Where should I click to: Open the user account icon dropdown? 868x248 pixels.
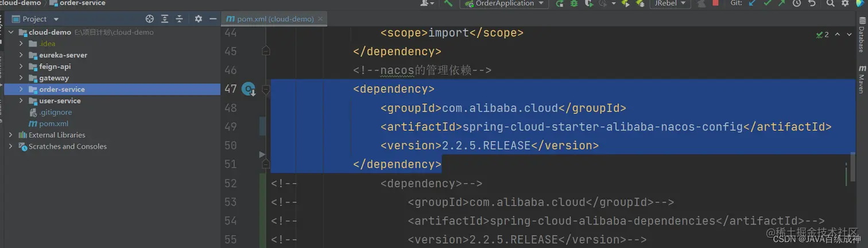pyautogui.click(x=427, y=3)
